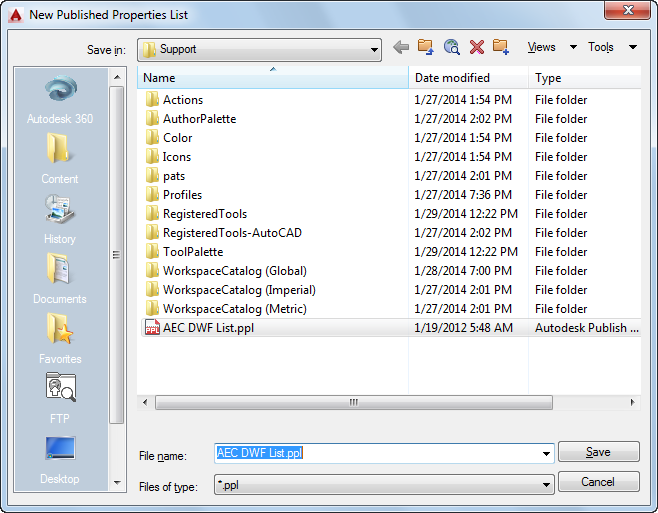Open the Content folder shortcut
The height and width of the screenshot is (513, 658).
[x=60, y=159]
